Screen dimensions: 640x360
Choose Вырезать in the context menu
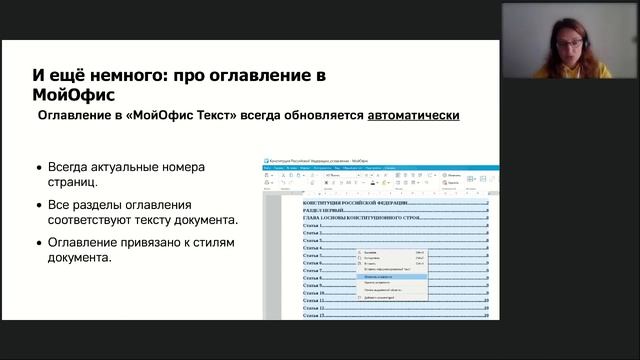coord(392,253)
